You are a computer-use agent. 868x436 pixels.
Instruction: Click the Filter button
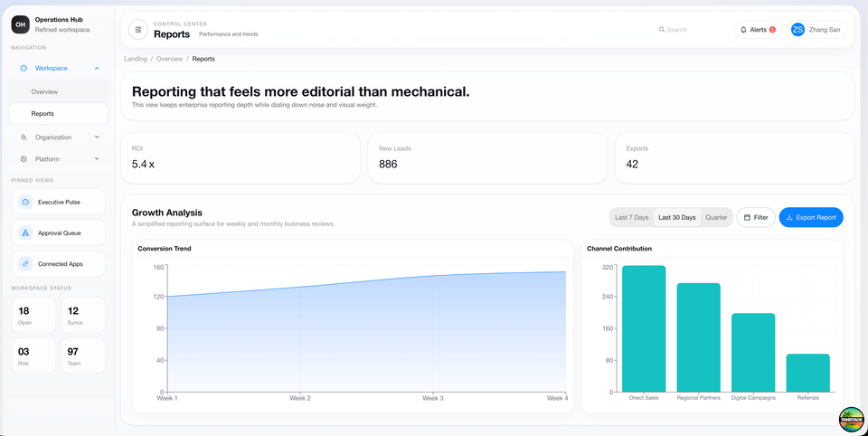point(756,217)
